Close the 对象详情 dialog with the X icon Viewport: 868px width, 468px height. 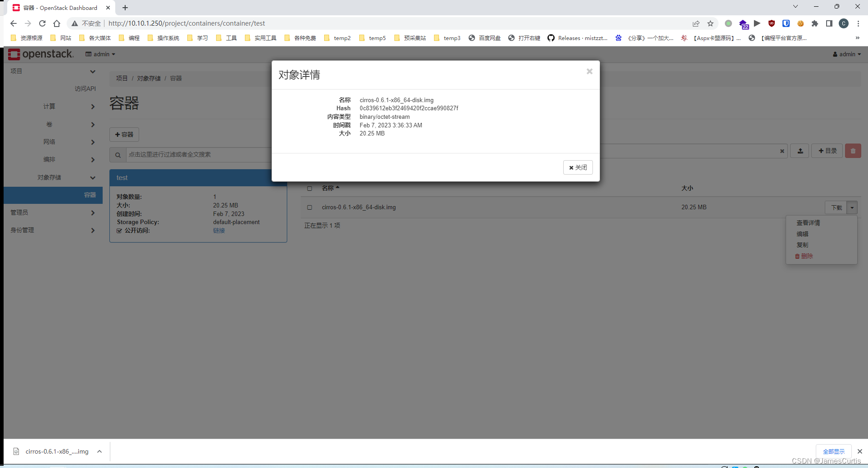click(589, 72)
